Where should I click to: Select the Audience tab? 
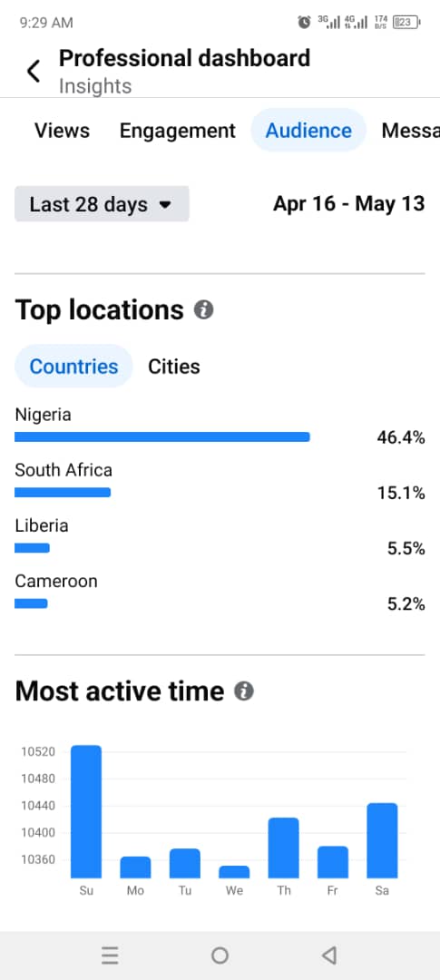[x=308, y=130]
